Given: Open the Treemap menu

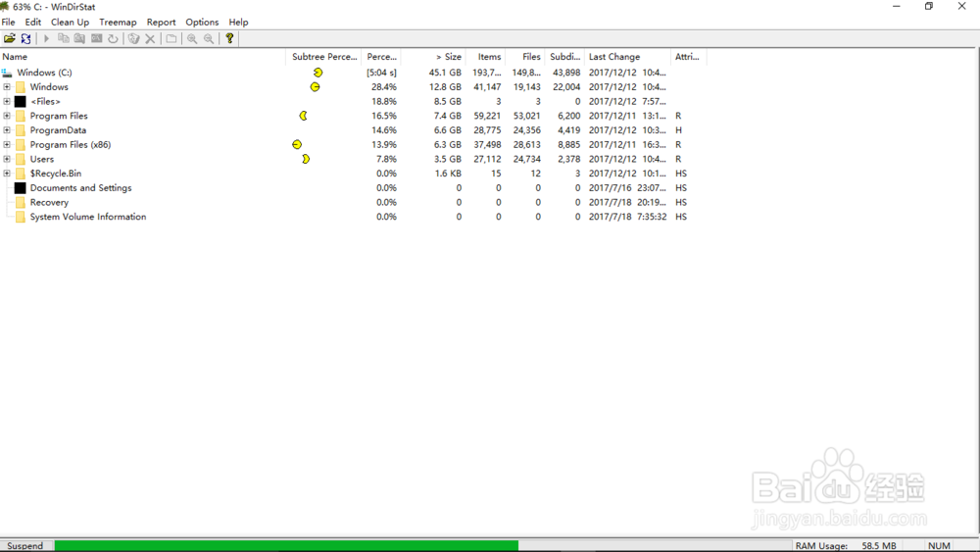Looking at the screenshot, I should (x=118, y=22).
